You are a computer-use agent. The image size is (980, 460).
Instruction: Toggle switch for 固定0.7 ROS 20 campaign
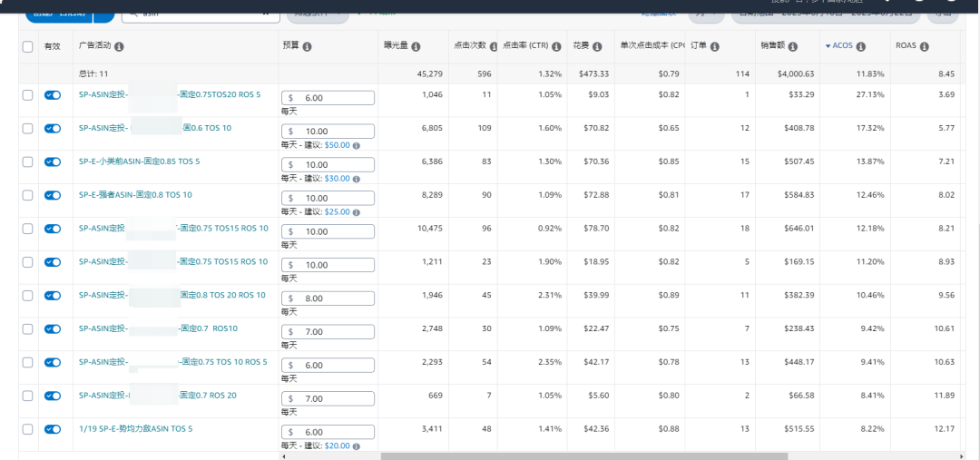(53, 396)
